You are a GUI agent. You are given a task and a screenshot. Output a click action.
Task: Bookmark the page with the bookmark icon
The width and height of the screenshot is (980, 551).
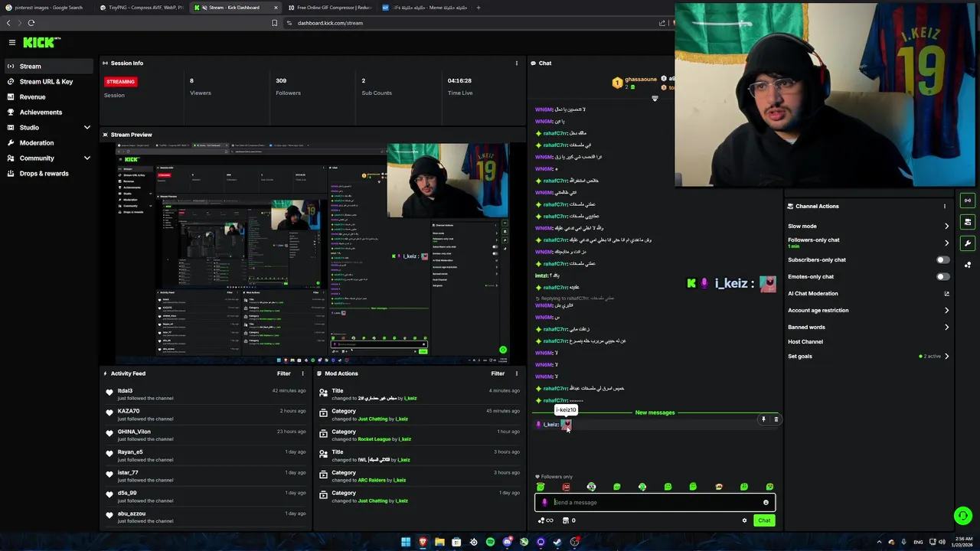tap(274, 23)
